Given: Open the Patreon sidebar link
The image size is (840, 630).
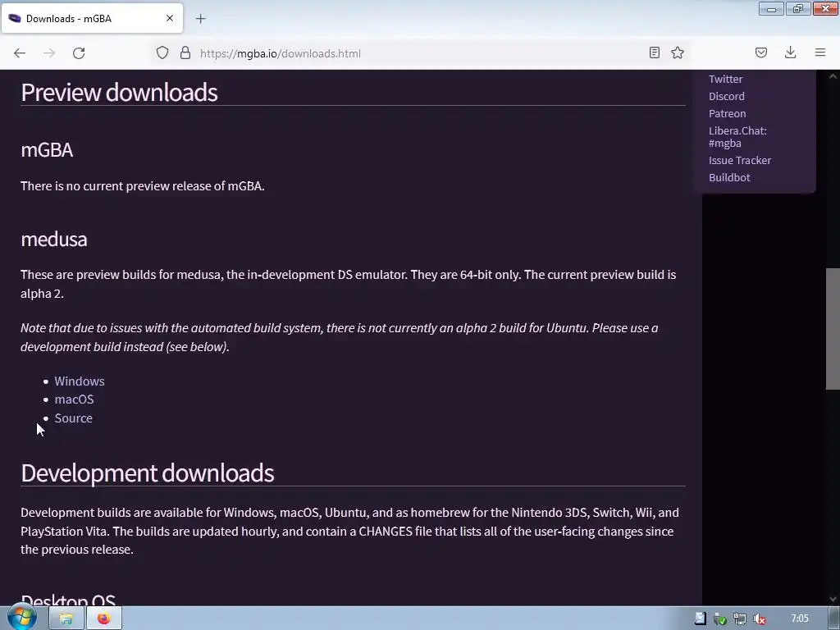Looking at the screenshot, I should click(727, 113).
